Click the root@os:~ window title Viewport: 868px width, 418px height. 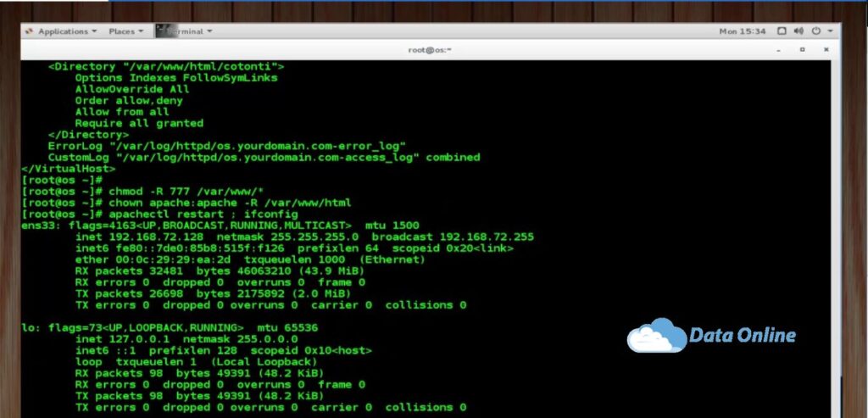pyautogui.click(x=430, y=50)
